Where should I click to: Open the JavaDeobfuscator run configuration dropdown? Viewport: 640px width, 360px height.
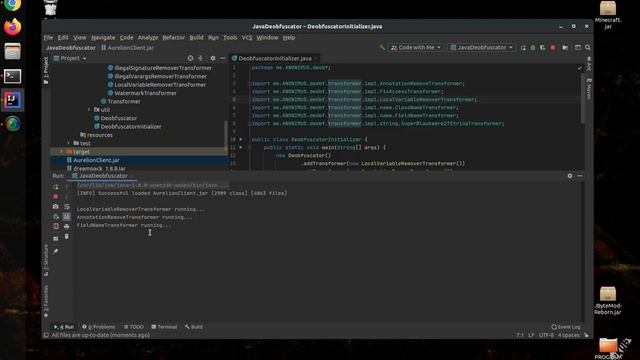coord(481,47)
